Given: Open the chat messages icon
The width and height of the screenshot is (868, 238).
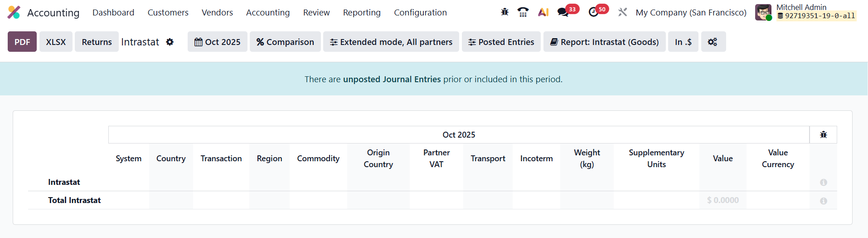Looking at the screenshot, I should click(x=563, y=12).
